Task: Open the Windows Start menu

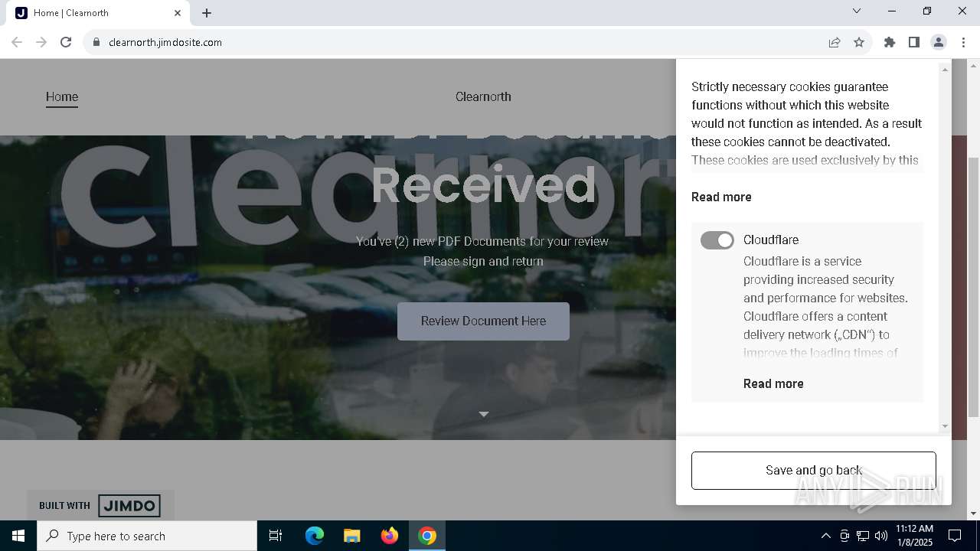Action: (x=18, y=536)
